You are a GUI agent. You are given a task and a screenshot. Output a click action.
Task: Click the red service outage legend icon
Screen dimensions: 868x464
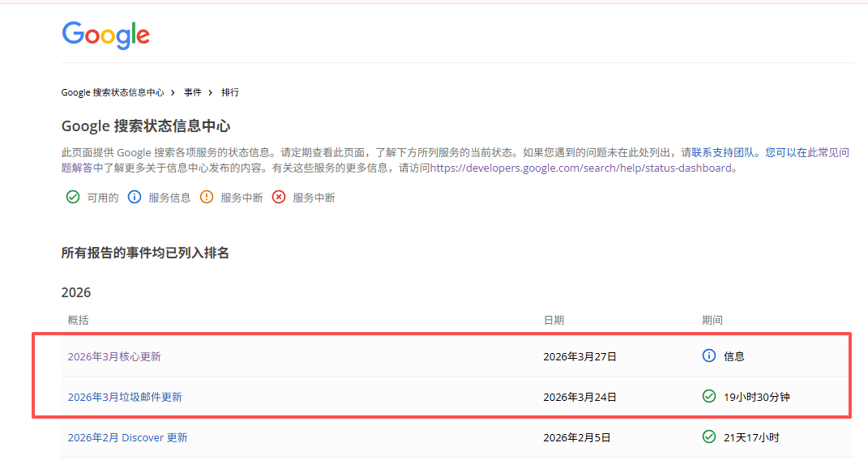coord(279,197)
